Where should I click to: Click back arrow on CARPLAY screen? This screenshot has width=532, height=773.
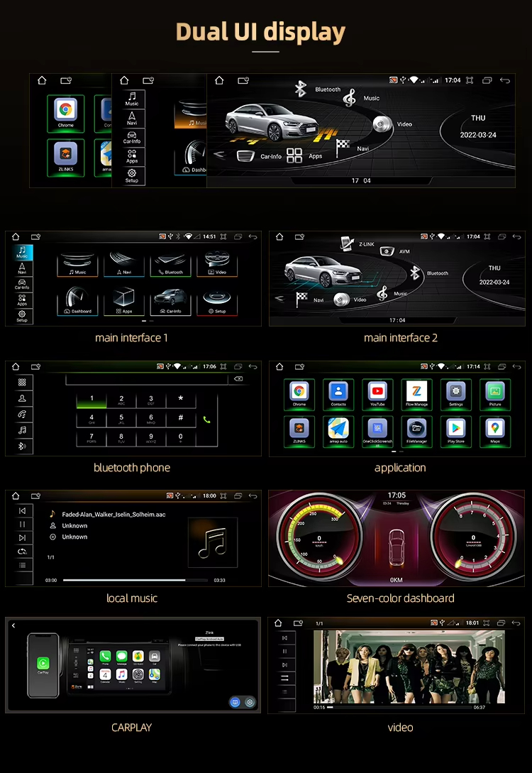click(x=13, y=625)
